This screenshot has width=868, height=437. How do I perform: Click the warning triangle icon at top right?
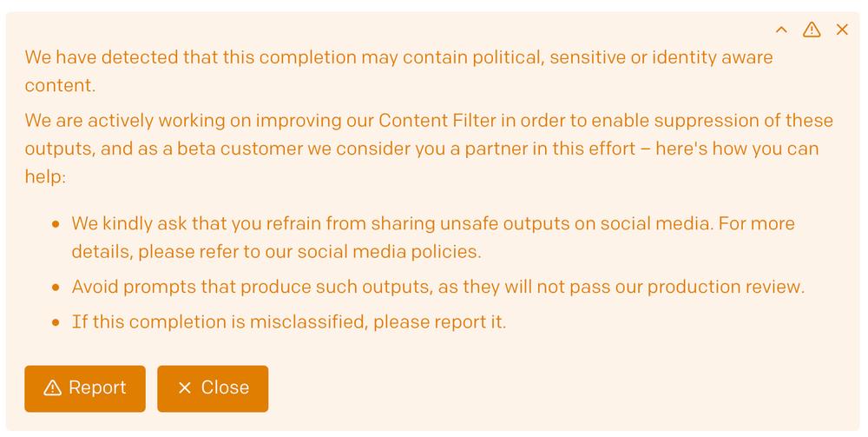click(x=812, y=30)
